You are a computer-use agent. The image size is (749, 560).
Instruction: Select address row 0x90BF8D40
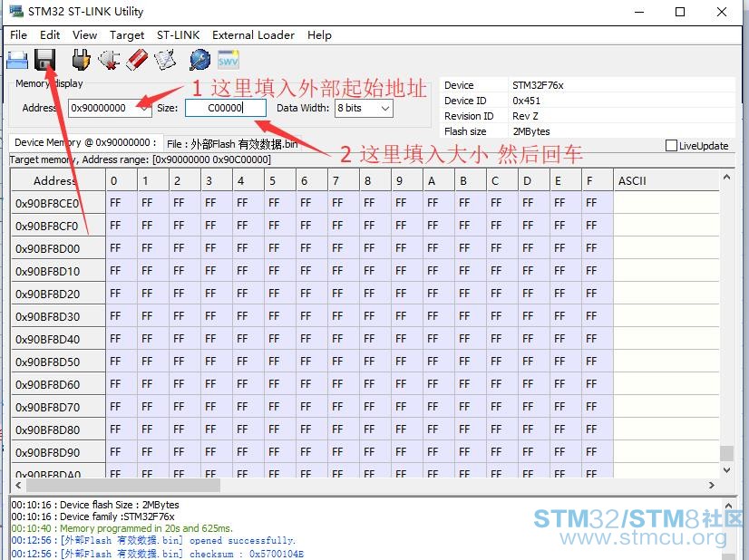[x=58, y=339]
